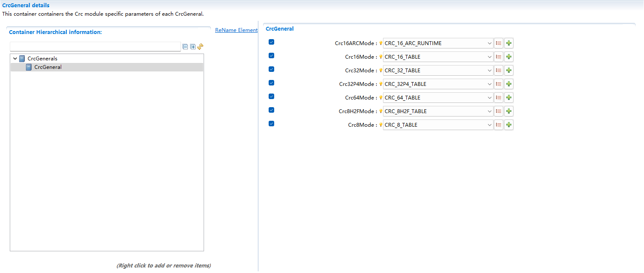This screenshot has width=644, height=273.
Task: Expand all items in the container tree
Action: click(193, 47)
